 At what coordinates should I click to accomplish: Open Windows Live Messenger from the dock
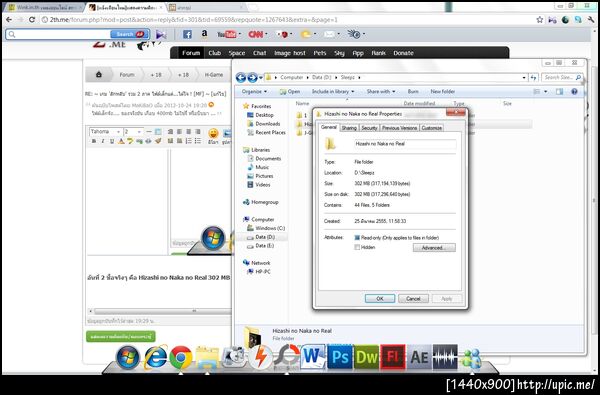click(x=471, y=359)
